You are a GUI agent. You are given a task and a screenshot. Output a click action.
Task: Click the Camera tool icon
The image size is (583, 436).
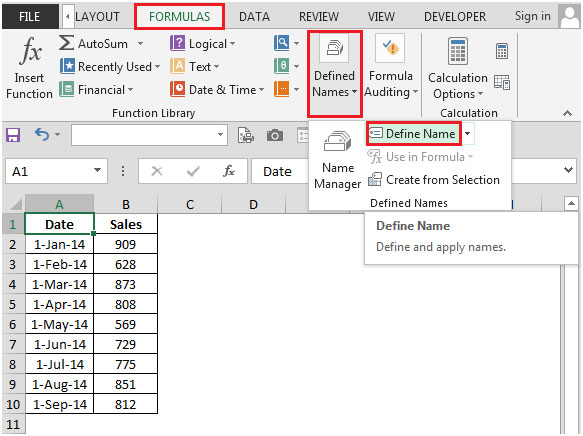(275, 135)
